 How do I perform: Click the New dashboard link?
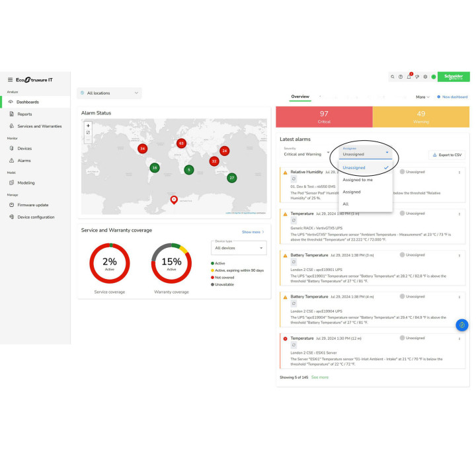point(452,97)
